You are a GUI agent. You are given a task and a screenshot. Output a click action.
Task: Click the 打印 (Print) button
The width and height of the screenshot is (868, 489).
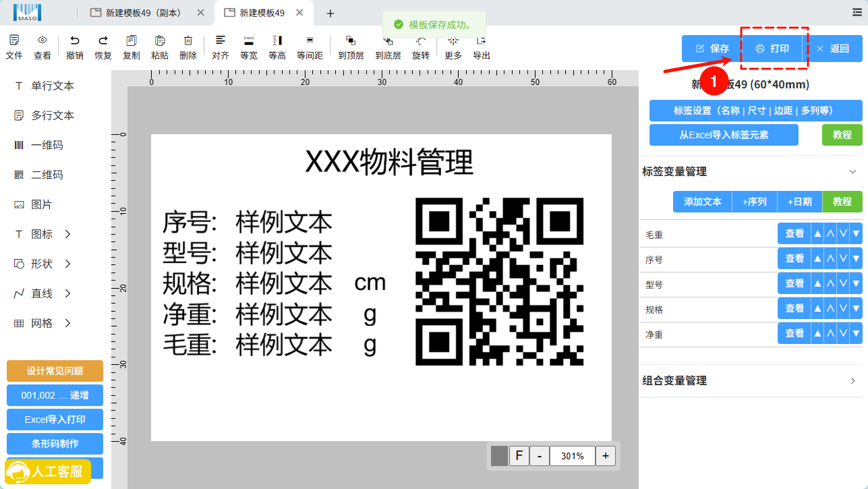click(773, 49)
